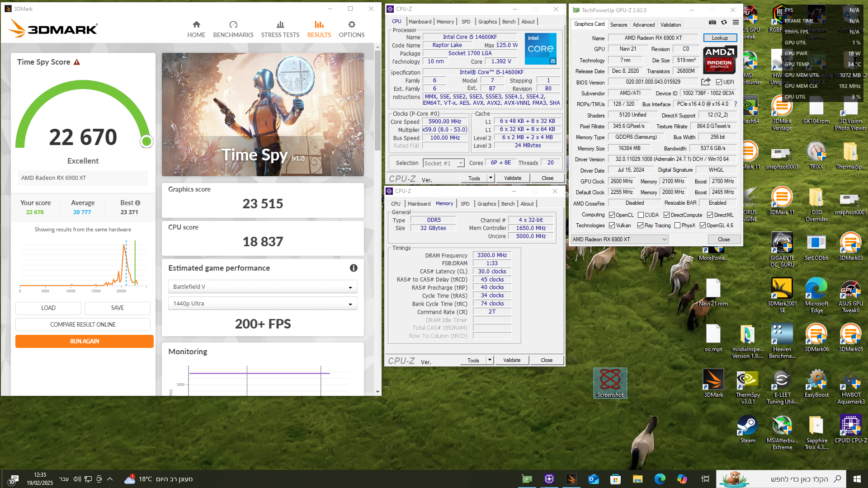
Task: Open the 1440p Ultra resolution dropdown
Action: tap(263, 304)
